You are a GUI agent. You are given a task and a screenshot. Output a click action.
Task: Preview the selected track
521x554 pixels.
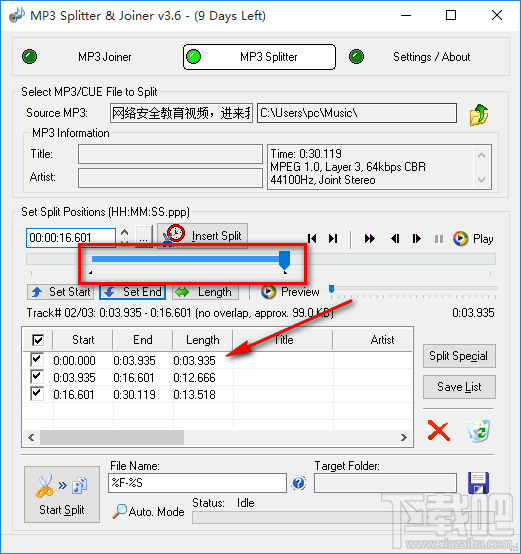290,292
